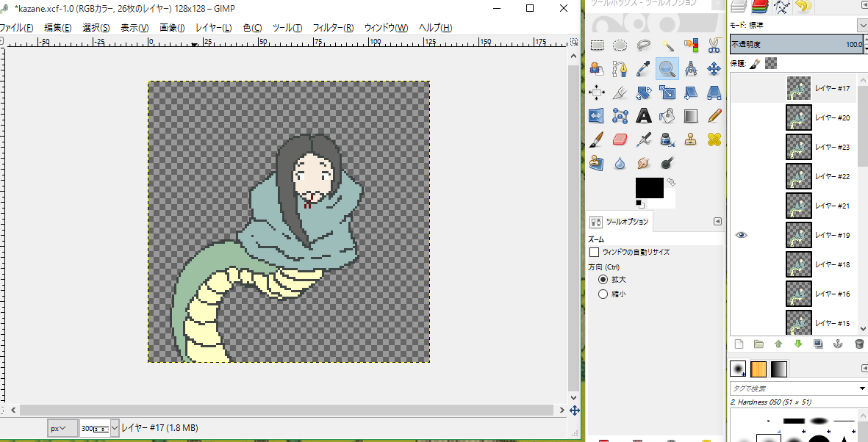The width and height of the screenshot is (868, 442).
Task: Open the zoom percentage dropdown in status bar
Action: click(114, 428)
